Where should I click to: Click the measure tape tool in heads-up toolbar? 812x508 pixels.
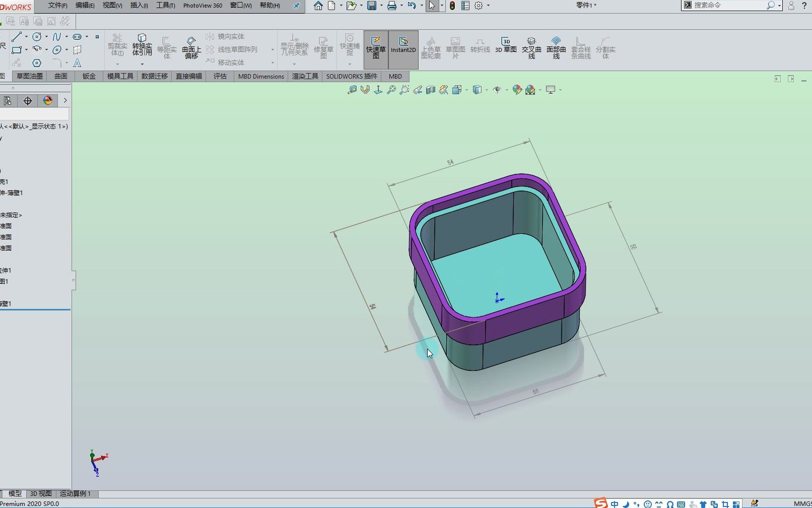click(x=352, y=89)
